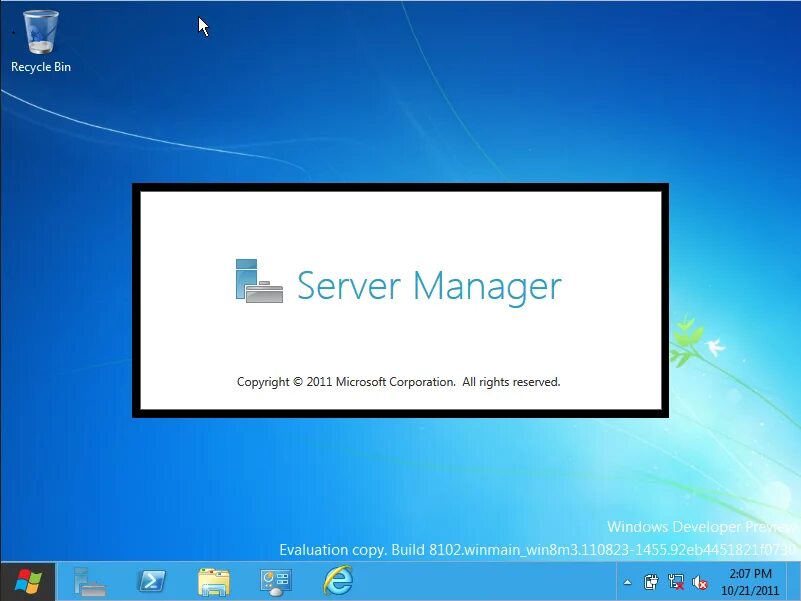The height and width of the screenshot is (601, 801).
Task: Open the clock showing 2:07 PM
Action: [750, 582]
